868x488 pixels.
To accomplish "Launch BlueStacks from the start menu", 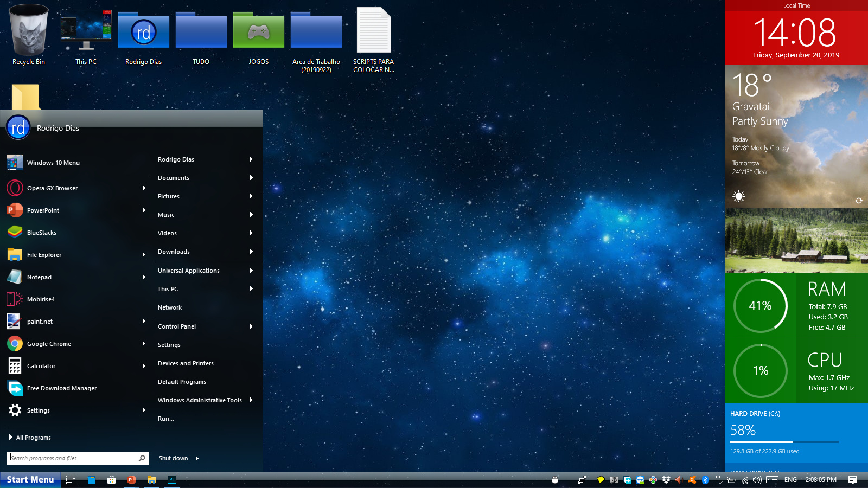I will (x=41, y=233).
